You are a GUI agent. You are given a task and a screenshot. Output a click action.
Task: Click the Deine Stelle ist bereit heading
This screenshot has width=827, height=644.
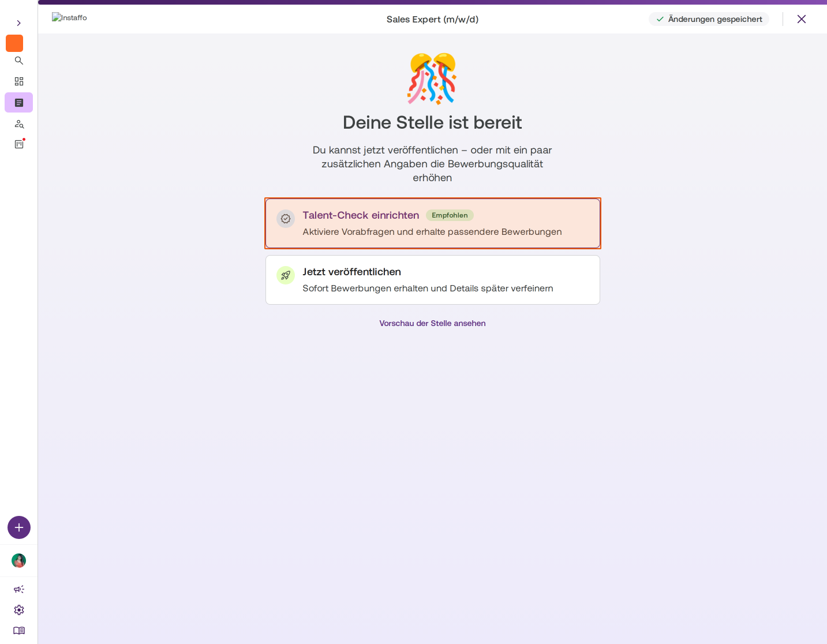(x=432, y=122)
